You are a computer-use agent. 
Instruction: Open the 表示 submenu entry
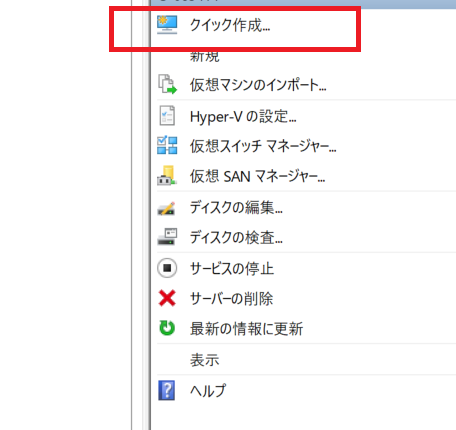click(205, 360)
